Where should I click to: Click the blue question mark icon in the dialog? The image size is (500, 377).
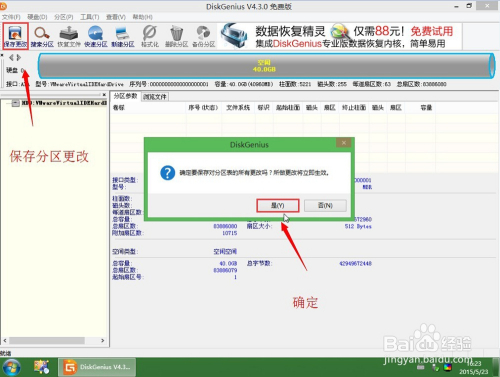[167, 173]
